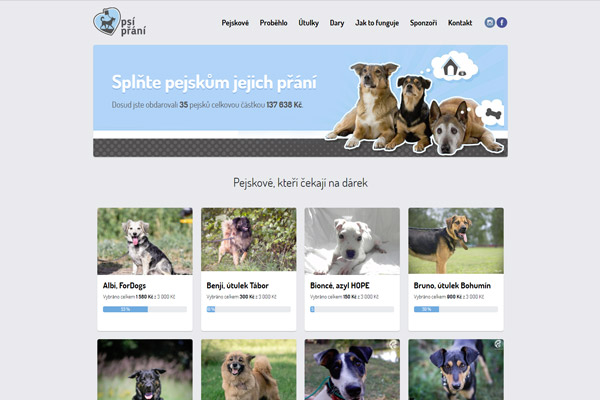600x400 pixels.
Task: Open Bruno, útulek Bohumín title link
Action: [452, 286]
